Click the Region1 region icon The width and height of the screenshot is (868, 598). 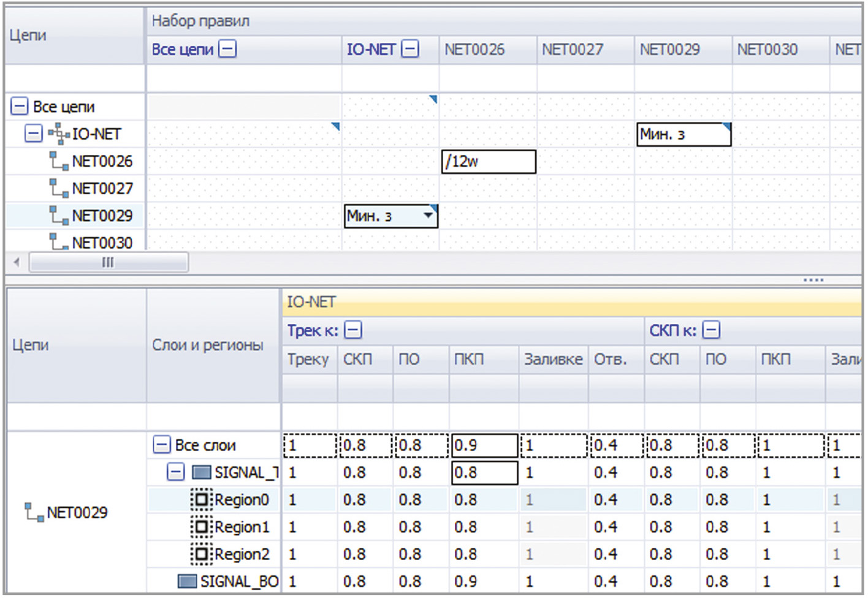pos(201,527)
